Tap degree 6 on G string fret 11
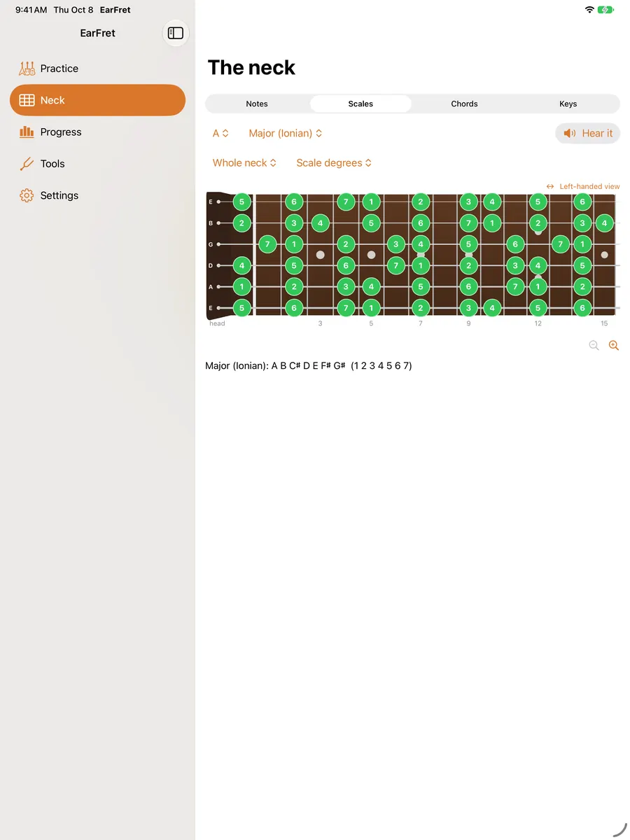The width and height of the screenshot is (630, 840). pos(515,244)
